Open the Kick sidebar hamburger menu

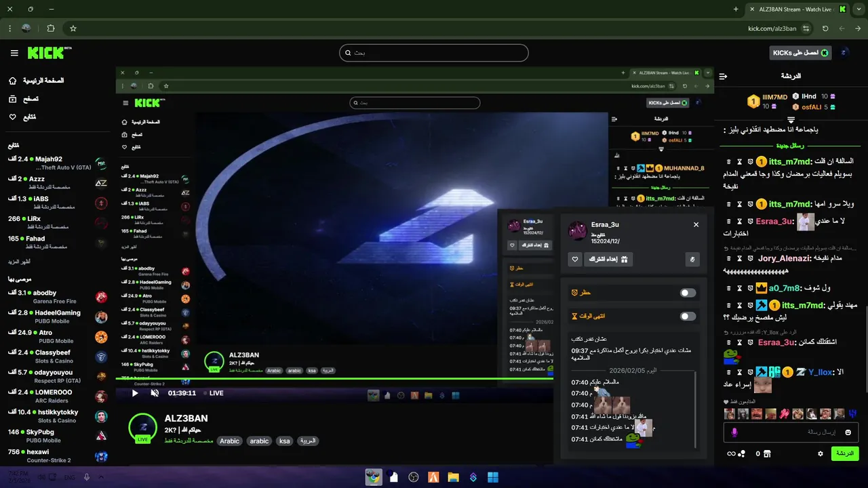point(14,53)
